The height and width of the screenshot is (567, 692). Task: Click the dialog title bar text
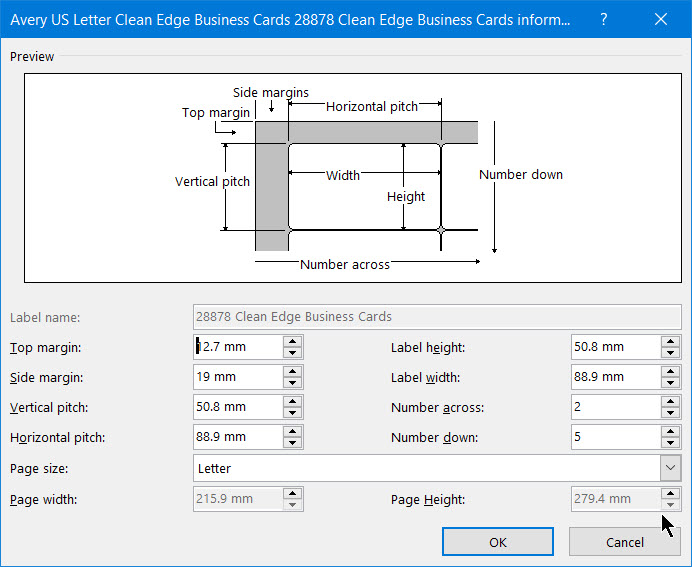pyautogui.click(x=290, y=20)
